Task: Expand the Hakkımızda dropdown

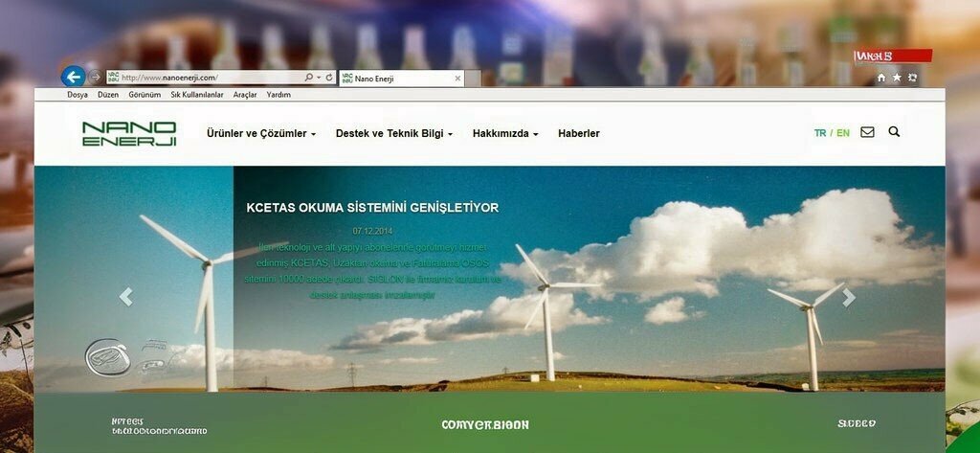Action: coord(505,133)
